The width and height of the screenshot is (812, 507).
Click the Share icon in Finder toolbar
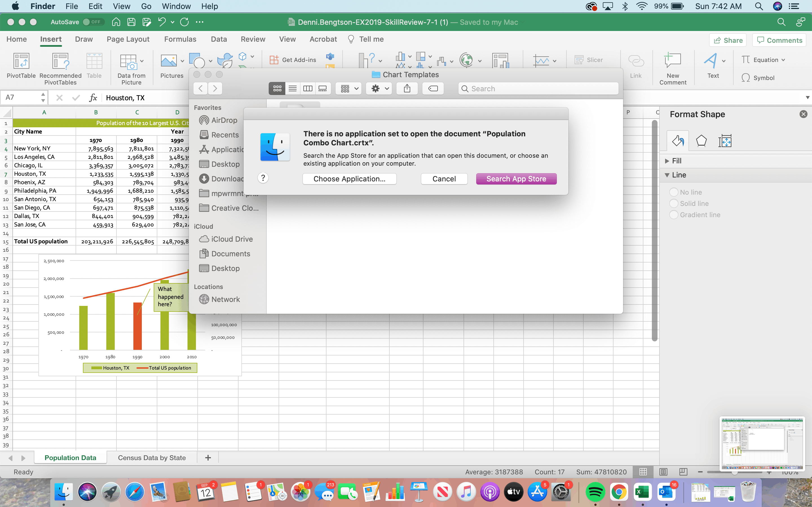(407, 88)
